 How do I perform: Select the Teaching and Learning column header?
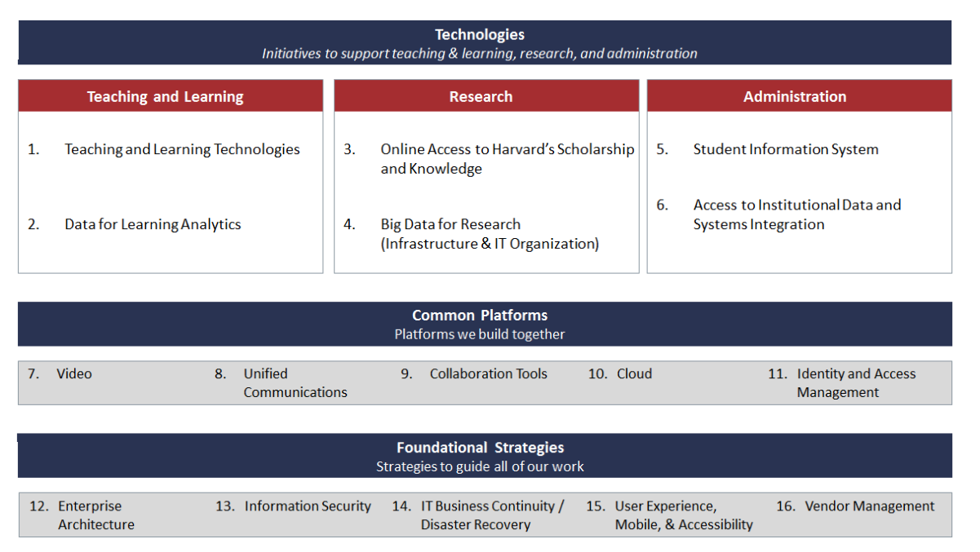[x=171, y=96]
